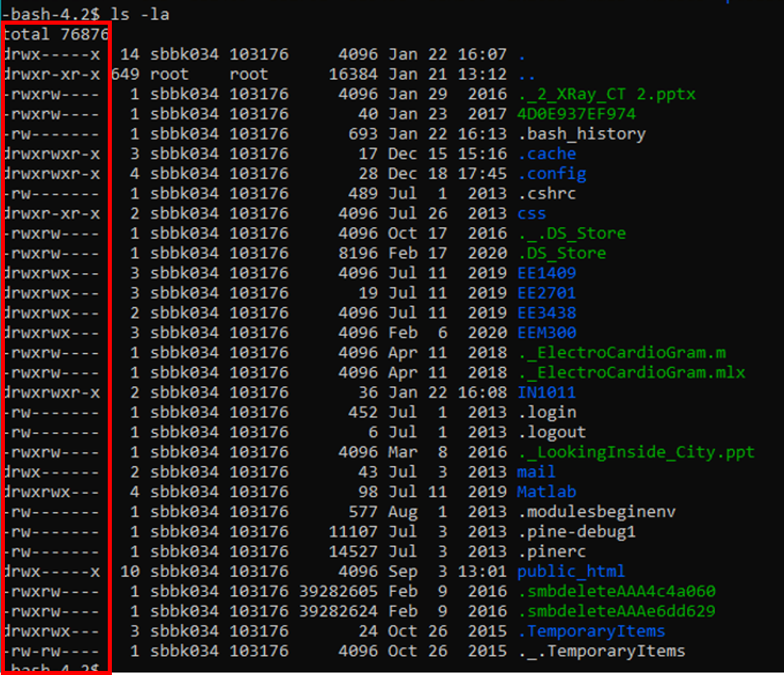Click the filename '._2_XRay_CT 2.pptx'
The image size is (784, 675).
coord(606,94)
